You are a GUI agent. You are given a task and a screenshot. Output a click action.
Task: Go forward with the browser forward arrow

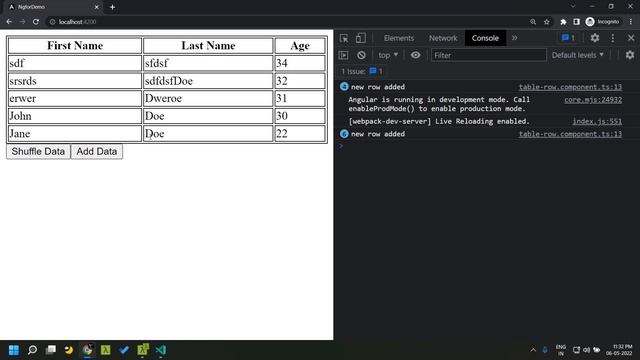(x=22, y=22)
